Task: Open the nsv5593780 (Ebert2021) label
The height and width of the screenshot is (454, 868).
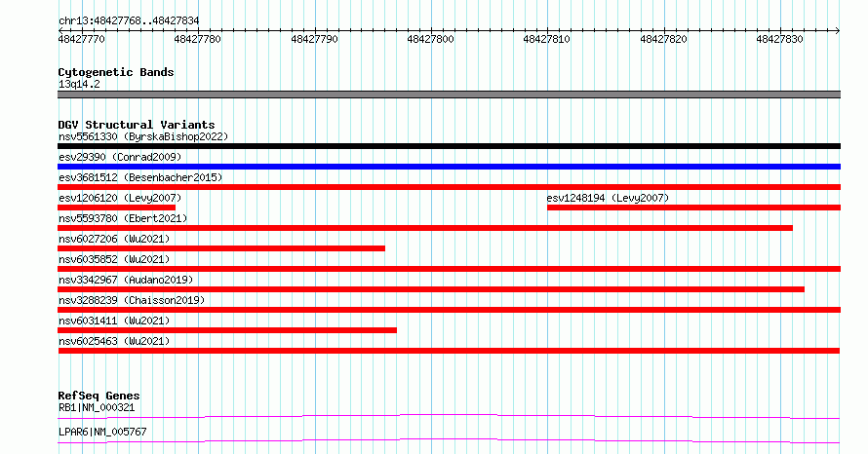Action: (123, 218)
